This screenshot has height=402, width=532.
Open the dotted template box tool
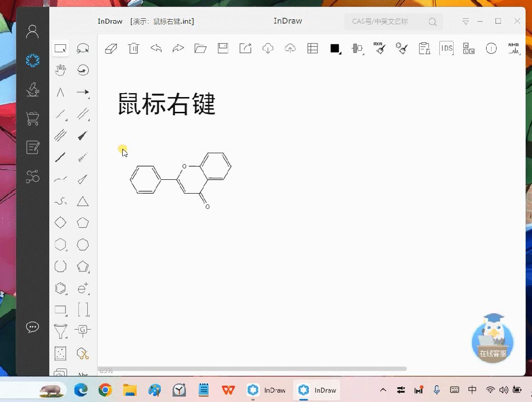pos(60,354)
